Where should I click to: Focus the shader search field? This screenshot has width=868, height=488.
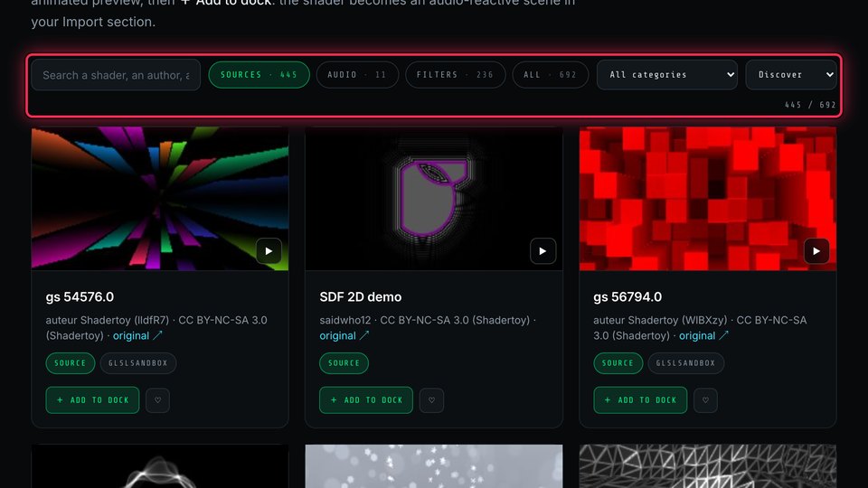click(x=116, y=75)
